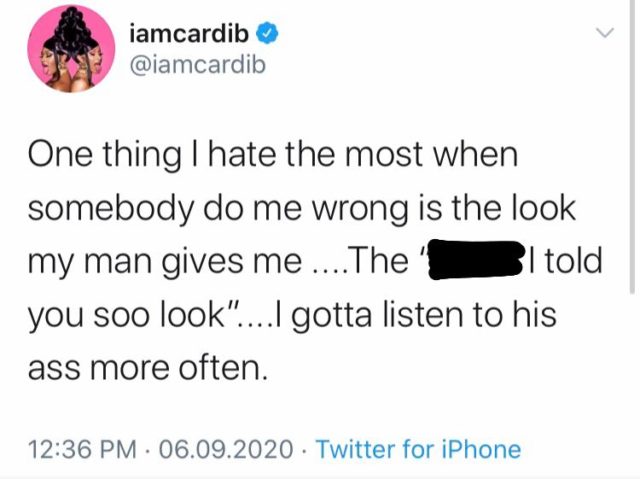Click the phrase 'my man gives me'
The width and height of the screenshot is (640, 479).
pyautogui.click(x=165, y=262)
